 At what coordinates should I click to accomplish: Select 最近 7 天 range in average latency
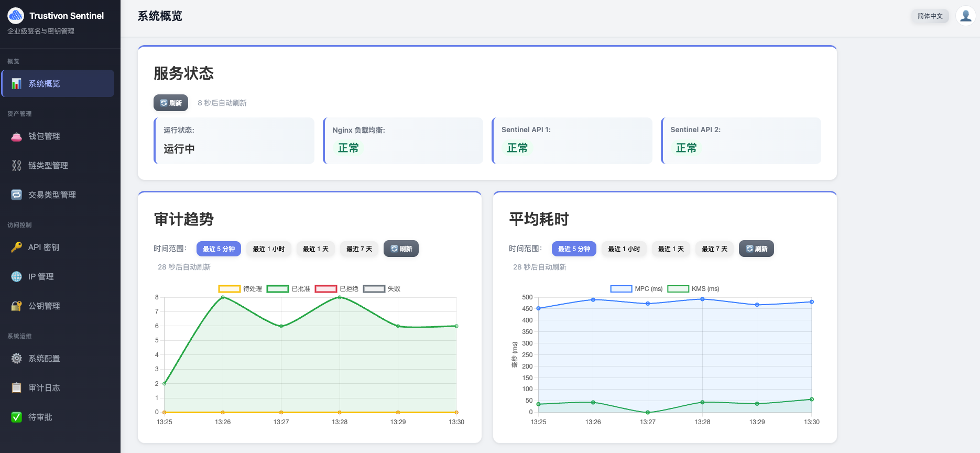click(714, 249)
